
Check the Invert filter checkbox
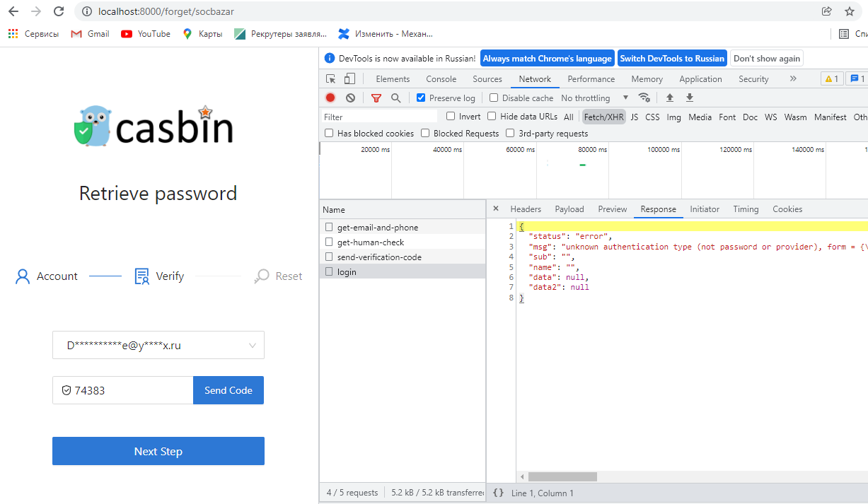coord(449,116)
